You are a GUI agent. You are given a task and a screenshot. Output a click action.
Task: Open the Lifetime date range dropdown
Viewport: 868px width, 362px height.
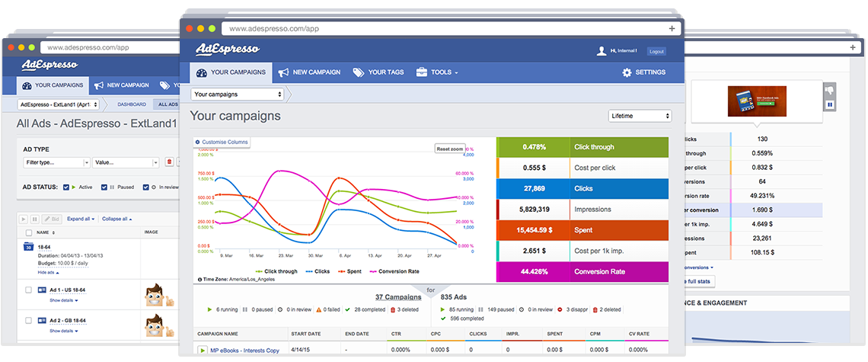(640, 116)
